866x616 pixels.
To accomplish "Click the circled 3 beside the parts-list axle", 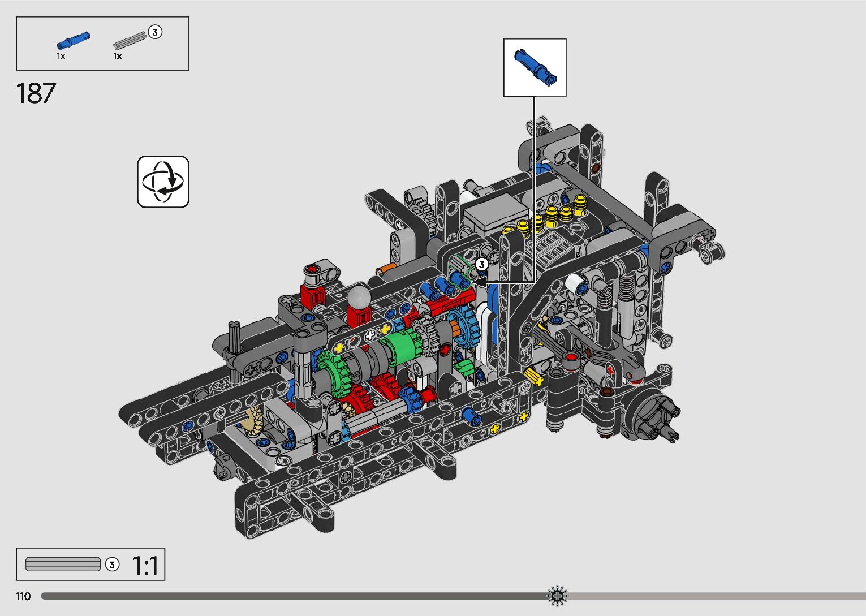I will (x=154, y=32).
